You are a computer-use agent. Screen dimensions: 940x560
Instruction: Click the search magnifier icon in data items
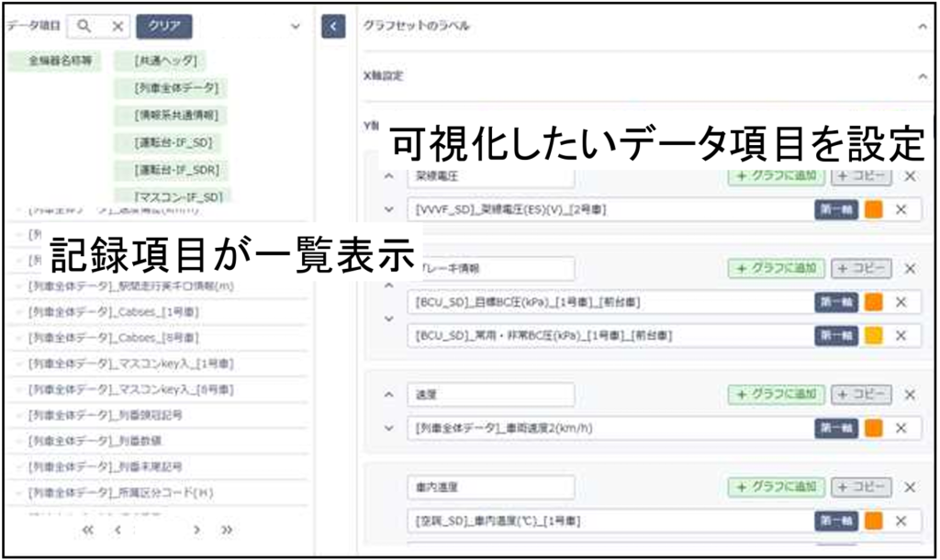tap(84, 27)
